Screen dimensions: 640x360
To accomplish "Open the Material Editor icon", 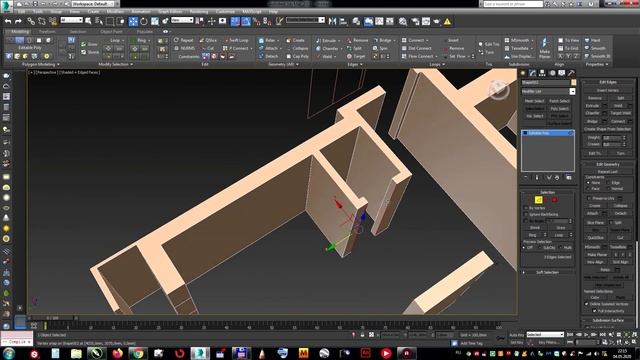I will tap(403, 21).
